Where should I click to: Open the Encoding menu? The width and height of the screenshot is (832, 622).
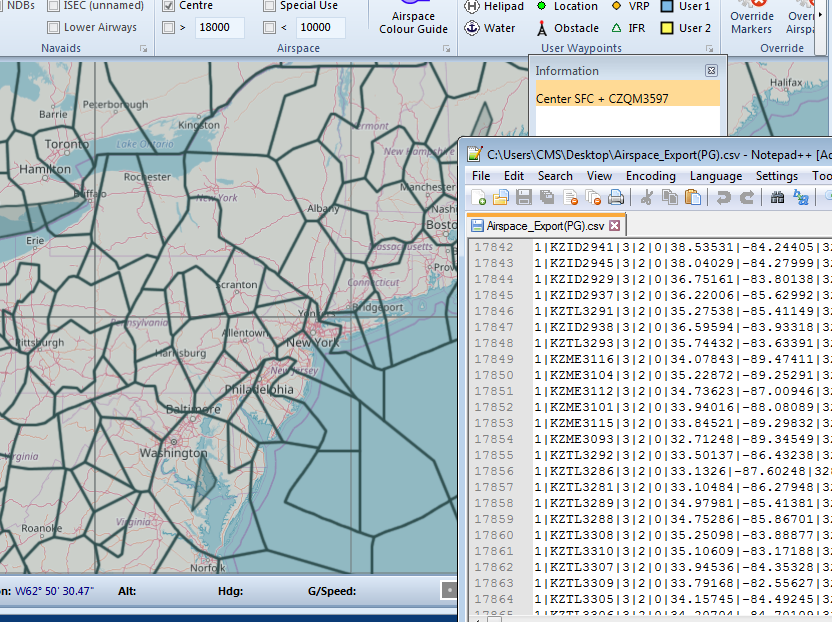click(x=650, y=176)
